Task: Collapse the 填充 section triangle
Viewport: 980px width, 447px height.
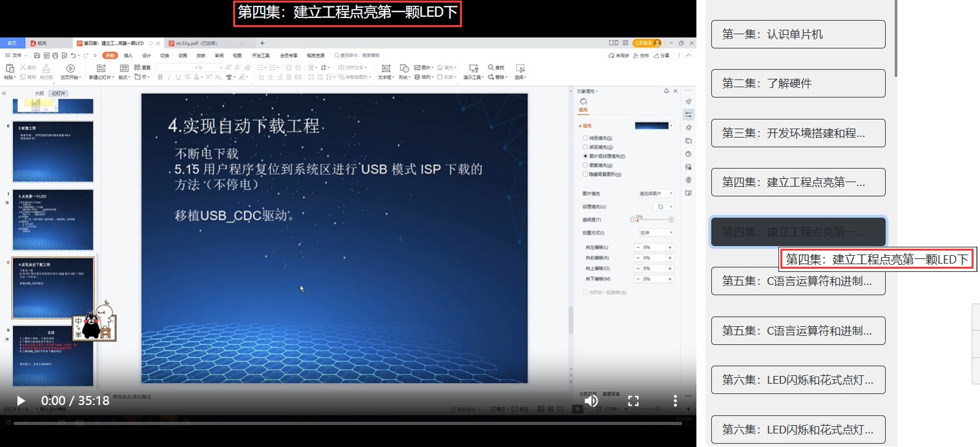Action: click(x=579, y=126)
